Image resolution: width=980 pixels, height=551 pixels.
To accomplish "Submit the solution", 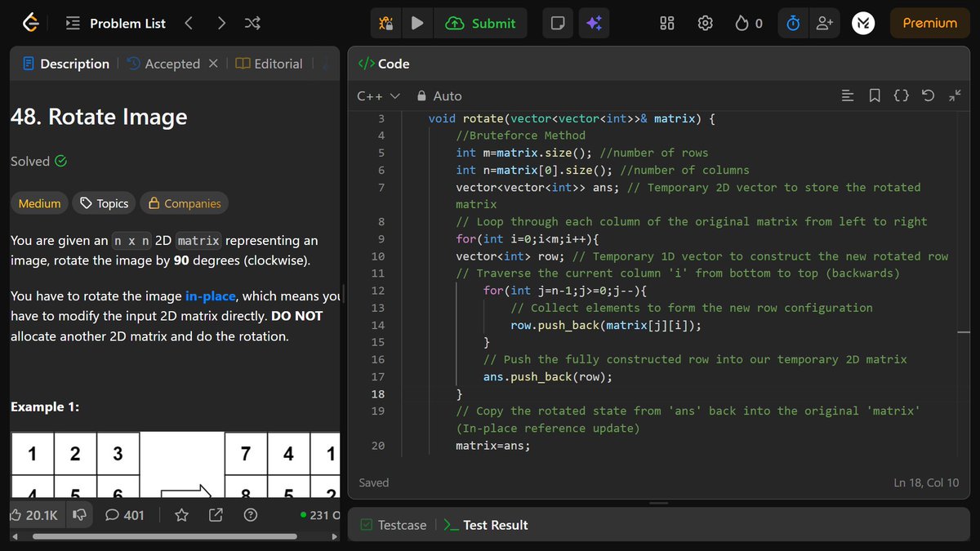I will click(x=480, y=24).
